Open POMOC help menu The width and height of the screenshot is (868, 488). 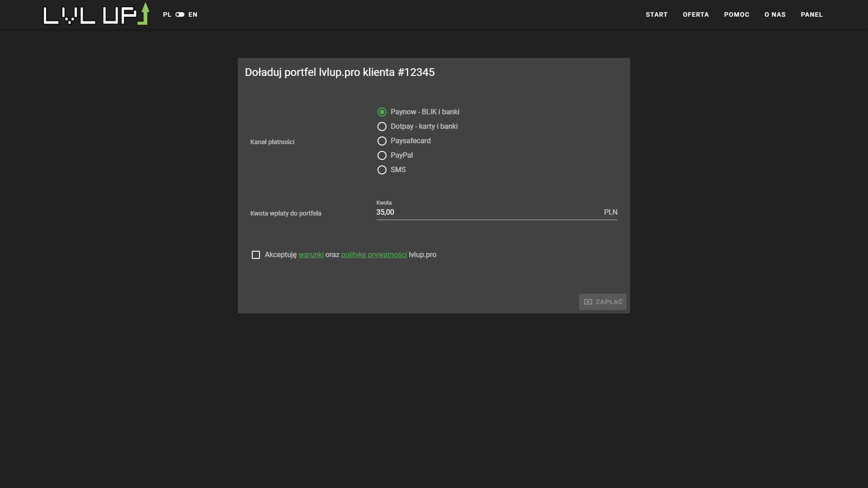[x=736, y=14]
